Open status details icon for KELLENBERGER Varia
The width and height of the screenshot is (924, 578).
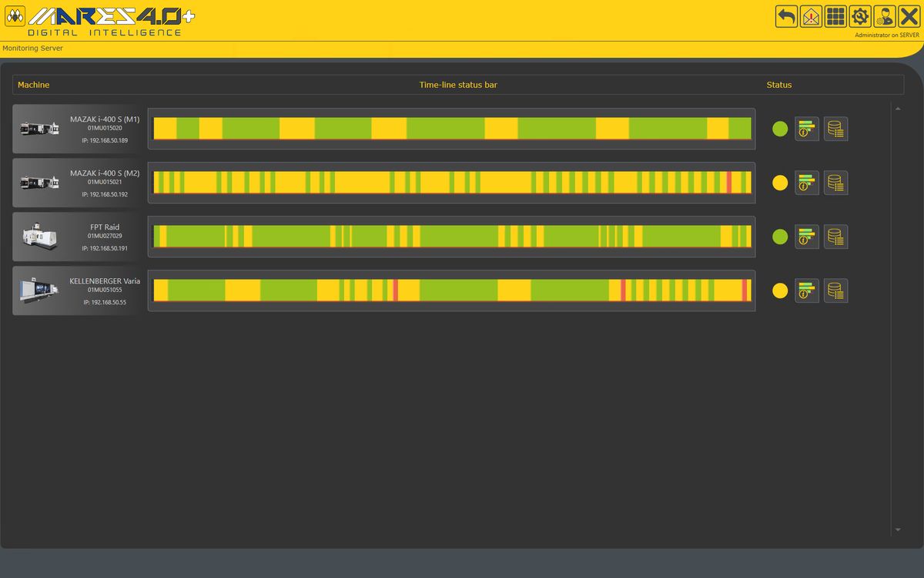point(807,291)
